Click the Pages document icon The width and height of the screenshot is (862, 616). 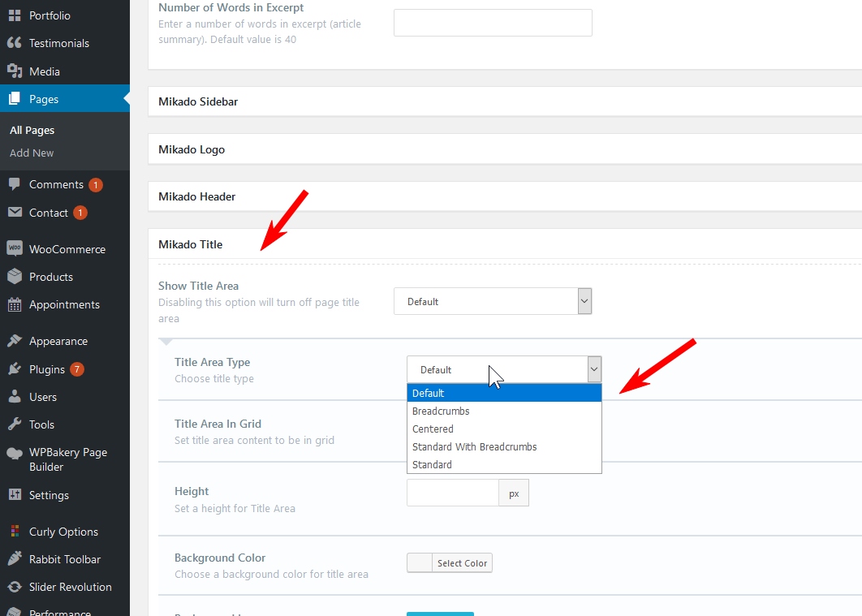pyautogui.click(x=15, y=99)
